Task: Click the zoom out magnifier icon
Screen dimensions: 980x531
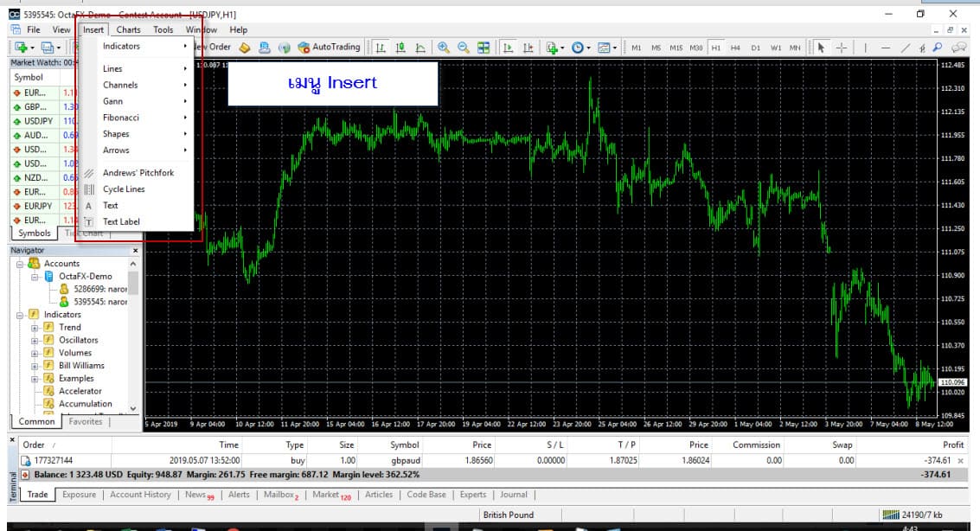Action: [x=464, y=48]
